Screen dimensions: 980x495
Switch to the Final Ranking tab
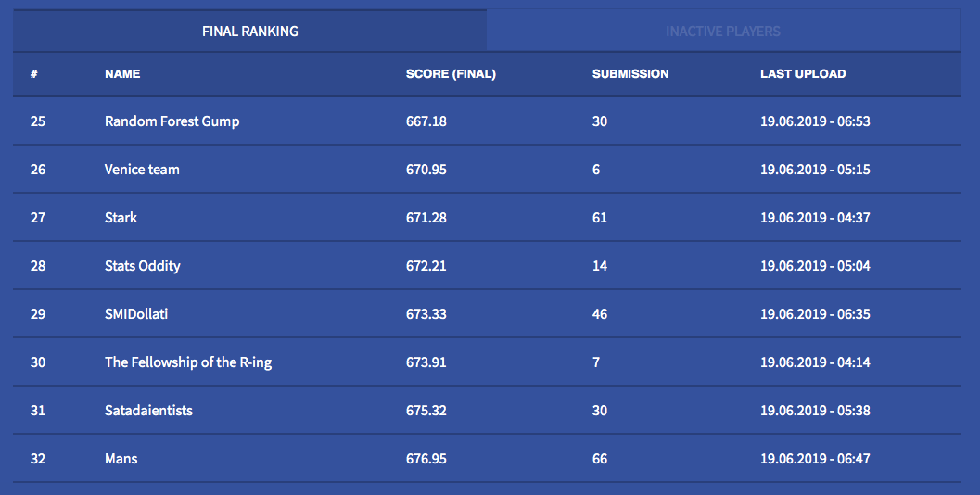coord(250,32)
